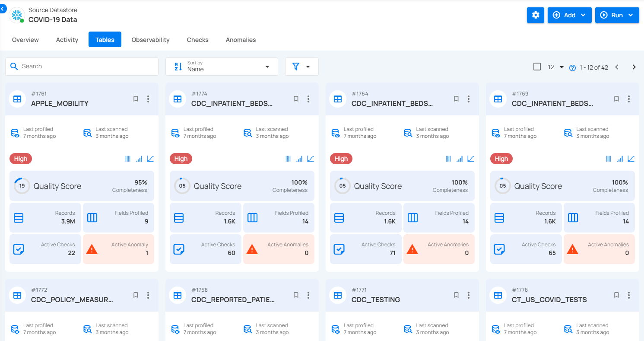
Task: Click the Search tables input field
Action: [x=82, y=67]
